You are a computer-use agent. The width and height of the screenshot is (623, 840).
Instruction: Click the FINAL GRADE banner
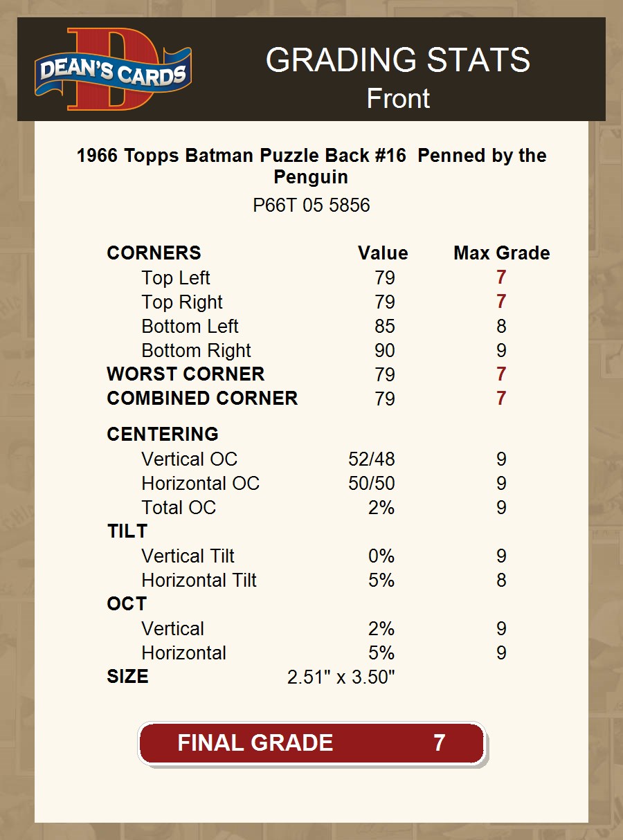click(x=311, y=743)
